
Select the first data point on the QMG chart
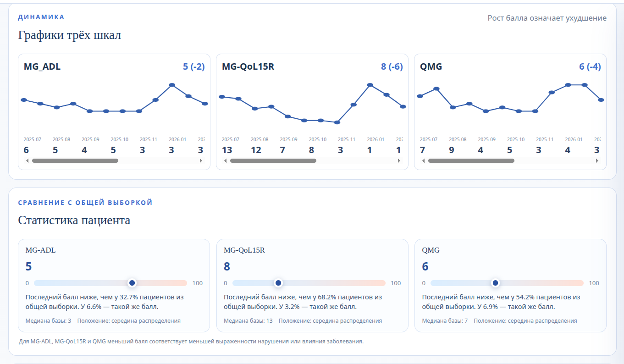(x=420, y=96)
